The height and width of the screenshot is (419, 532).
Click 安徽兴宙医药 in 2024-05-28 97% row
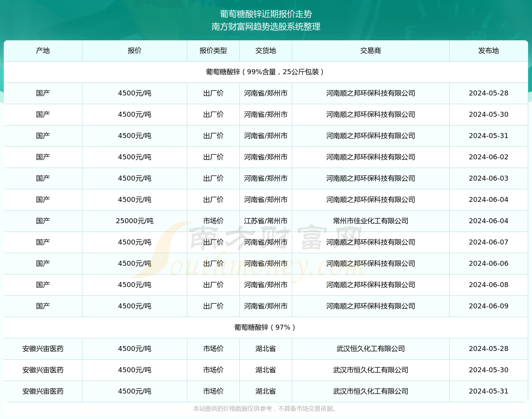tap(43, 349)
